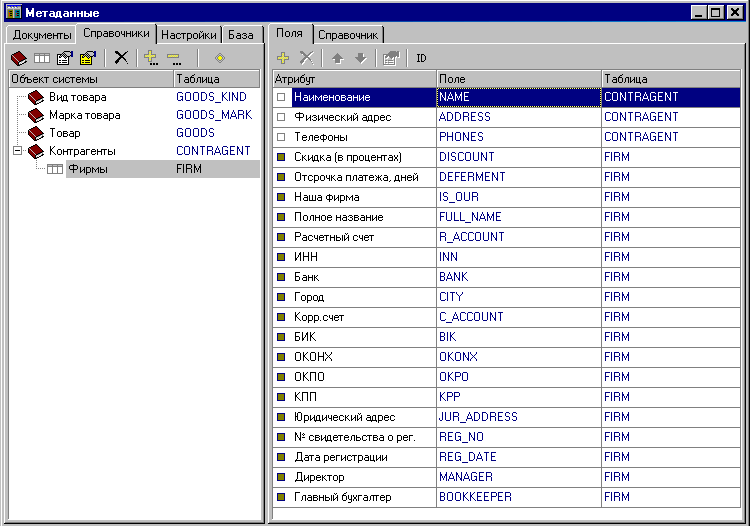The height and width of the screenshot is (526, 750).
Task: Click CONTRAGENT cell in Телефоны row
Action: click(671, 137)
